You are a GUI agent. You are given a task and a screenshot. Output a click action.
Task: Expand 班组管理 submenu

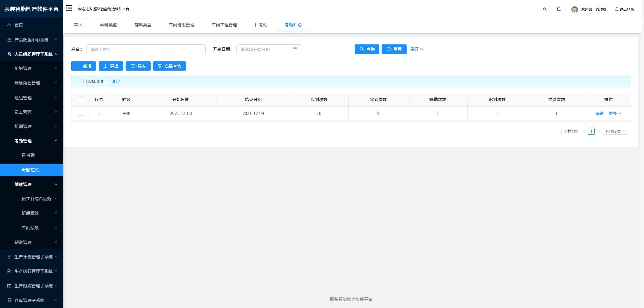[x=31, y=98]
